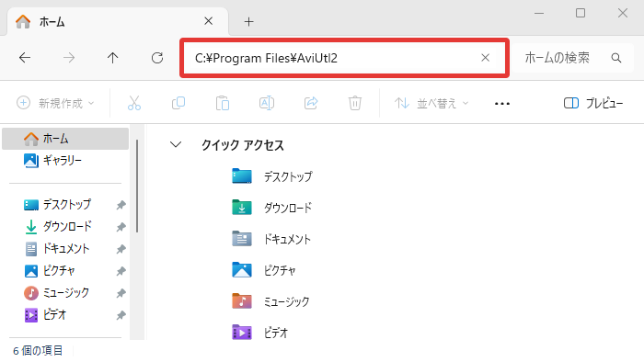Click the pin icon beside sidebar ダウンロード

pyautogui.click(x=121, y=227)
